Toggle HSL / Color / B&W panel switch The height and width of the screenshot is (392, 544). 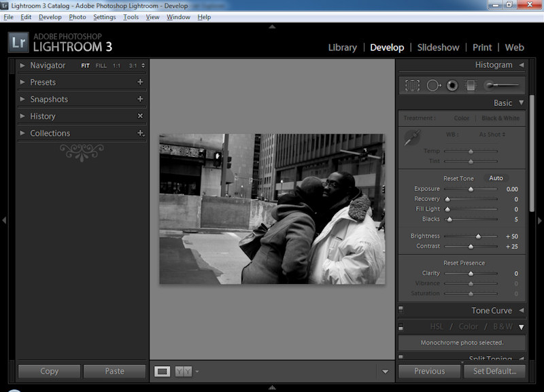click(x=401, y=327)
